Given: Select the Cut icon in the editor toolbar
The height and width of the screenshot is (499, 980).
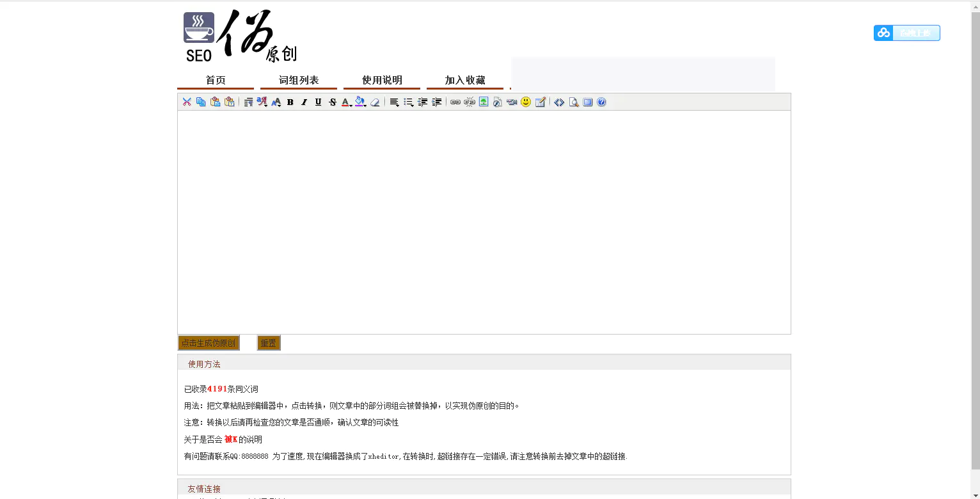Looking at the screenshot, I should (187, 102).
